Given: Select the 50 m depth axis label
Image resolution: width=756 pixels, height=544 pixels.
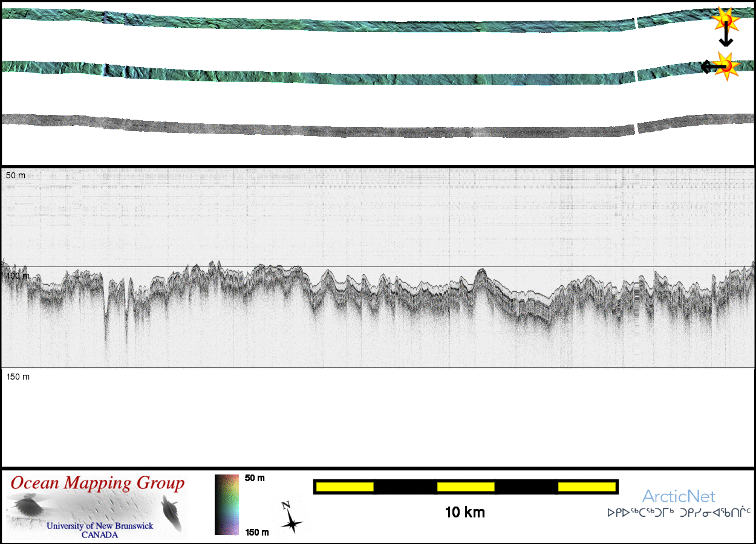Looking at the screenshot, I should [x=16, y=175].
